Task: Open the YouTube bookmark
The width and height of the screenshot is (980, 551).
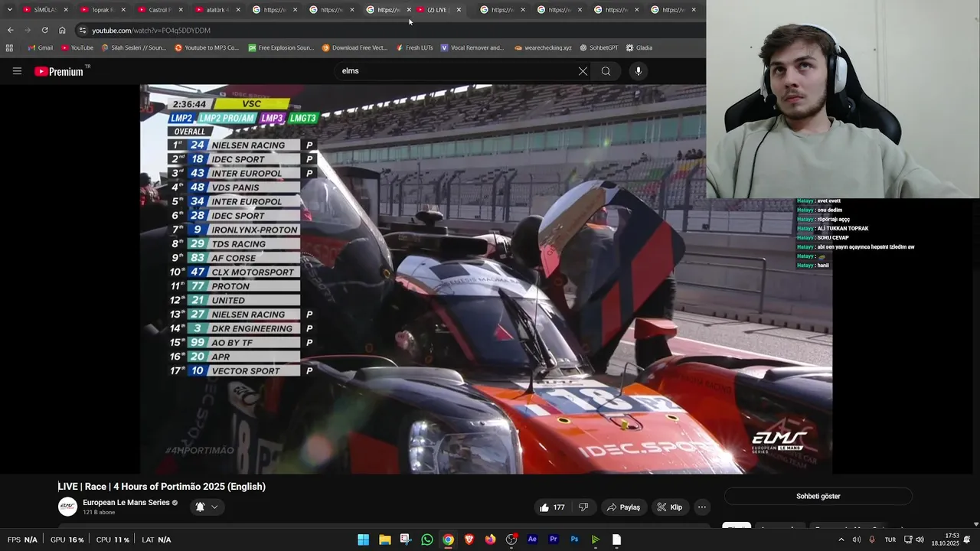Action: 77,47
